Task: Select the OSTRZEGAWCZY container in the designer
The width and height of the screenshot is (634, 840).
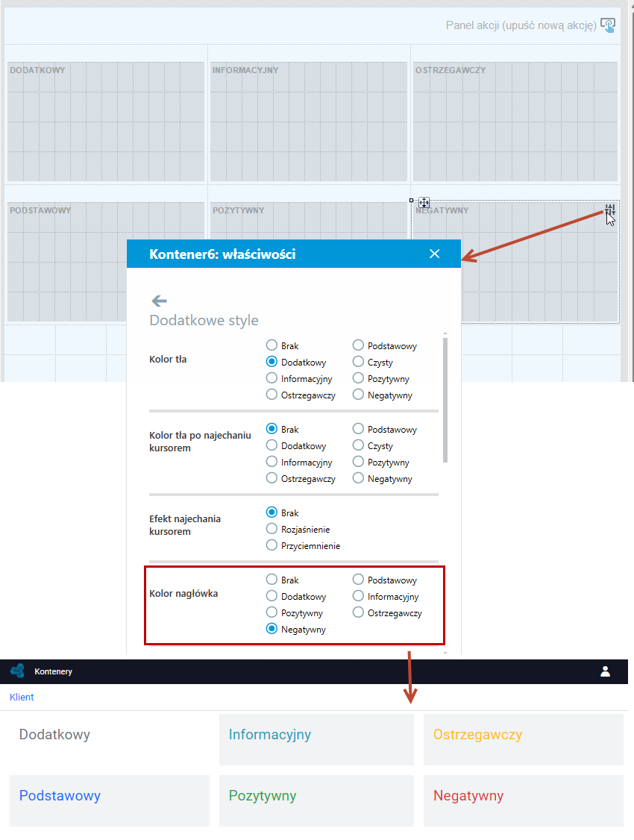Action: [515, 122]
